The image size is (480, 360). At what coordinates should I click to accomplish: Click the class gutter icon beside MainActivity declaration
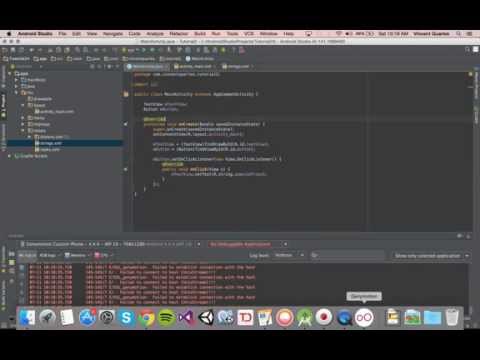[x=126, y=94]
